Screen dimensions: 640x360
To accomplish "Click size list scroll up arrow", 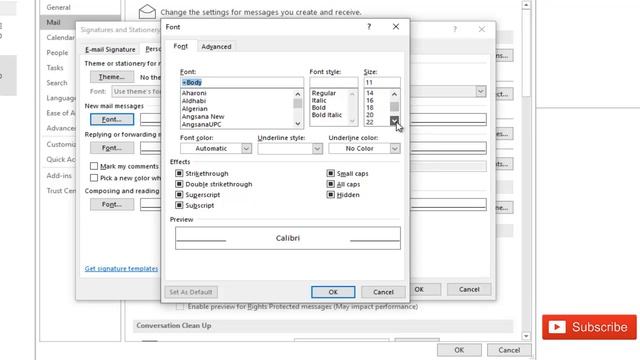I will [394, 94].
